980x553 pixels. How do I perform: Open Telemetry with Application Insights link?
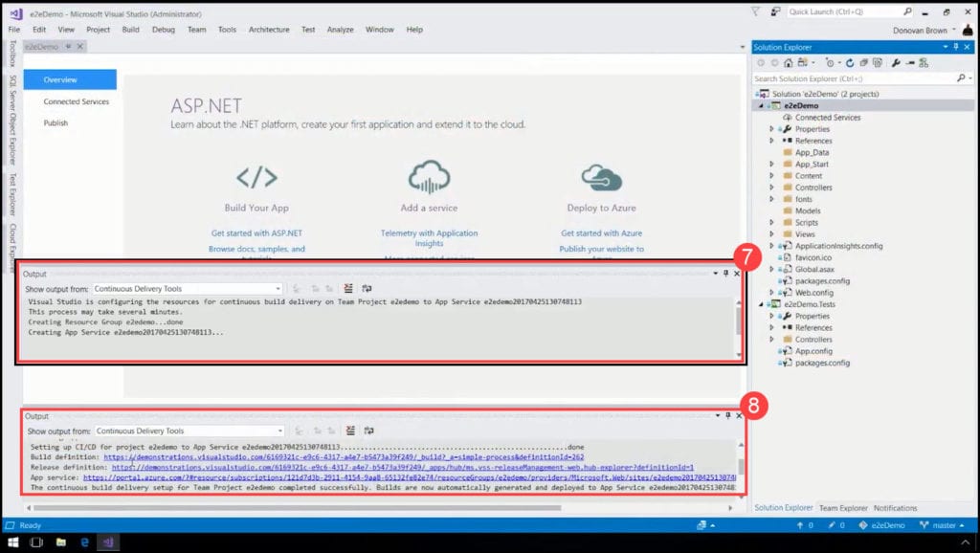tap(429, 238)
